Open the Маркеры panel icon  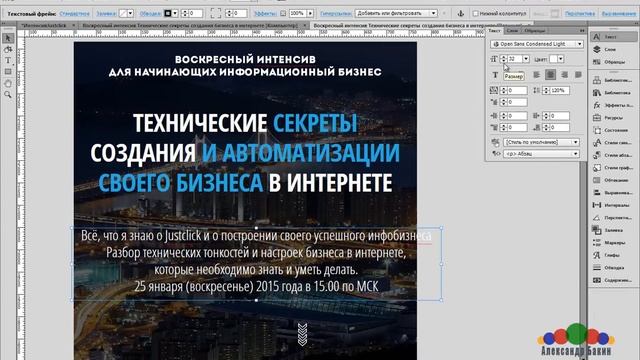597,243
